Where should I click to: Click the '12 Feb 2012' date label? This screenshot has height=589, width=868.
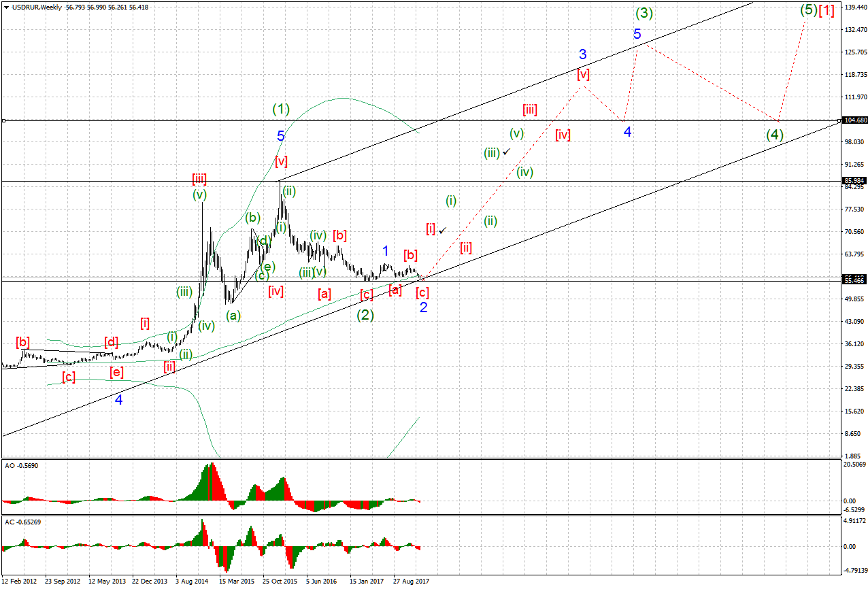(18, 582)
